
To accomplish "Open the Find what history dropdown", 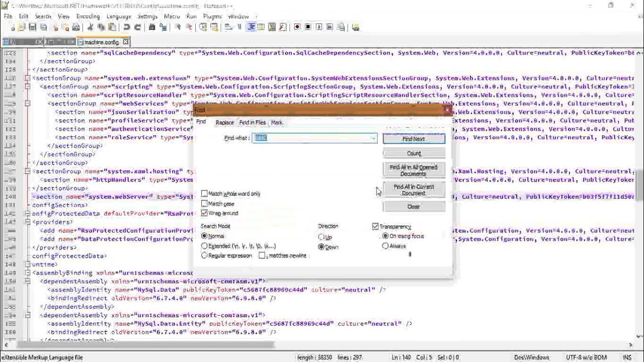I will click(x=373, y=138).
